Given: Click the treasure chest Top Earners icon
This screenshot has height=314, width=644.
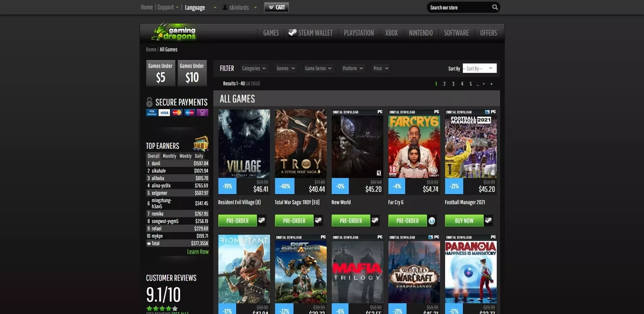Looking at the screenshot, I should (201, 144).
